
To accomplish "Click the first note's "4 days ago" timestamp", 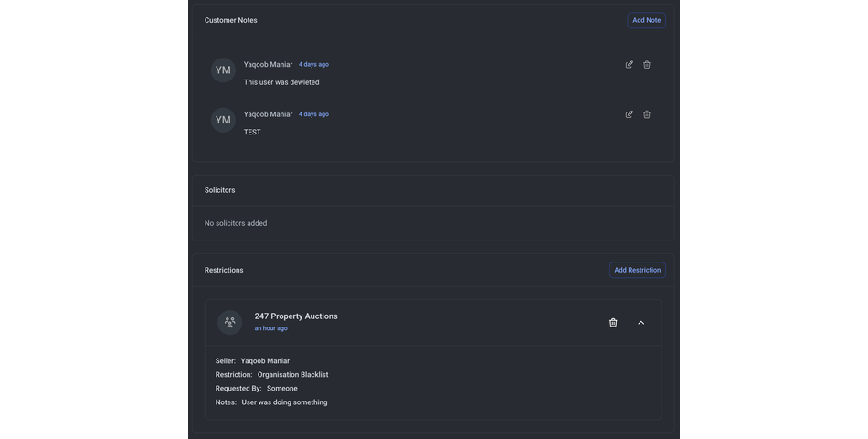I will [313, 65].
